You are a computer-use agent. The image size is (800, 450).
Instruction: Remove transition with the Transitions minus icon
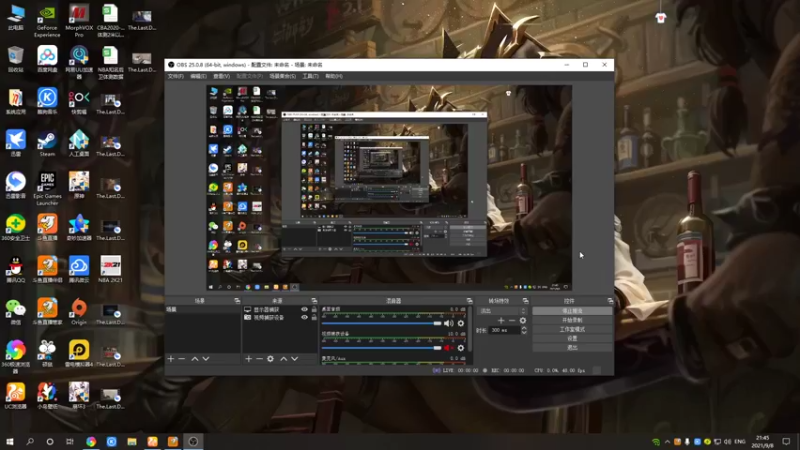point(512,320)
